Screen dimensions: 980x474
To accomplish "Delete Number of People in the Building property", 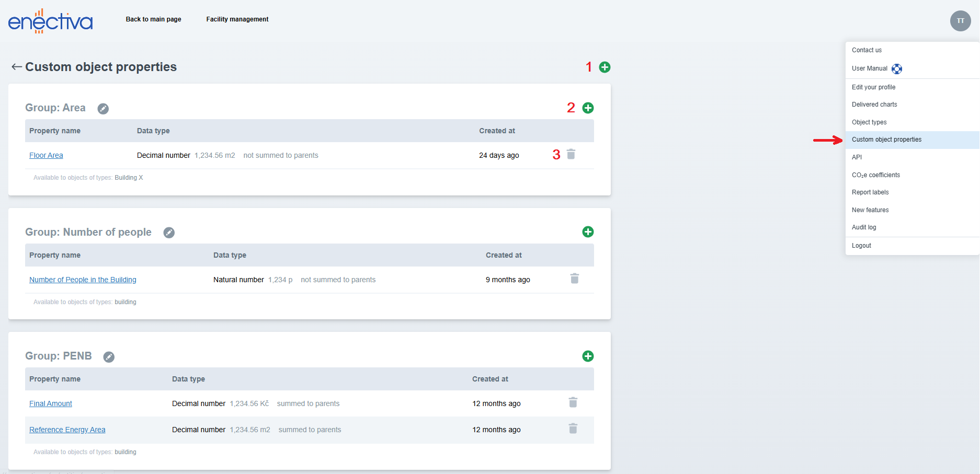I will coord(574,279).
